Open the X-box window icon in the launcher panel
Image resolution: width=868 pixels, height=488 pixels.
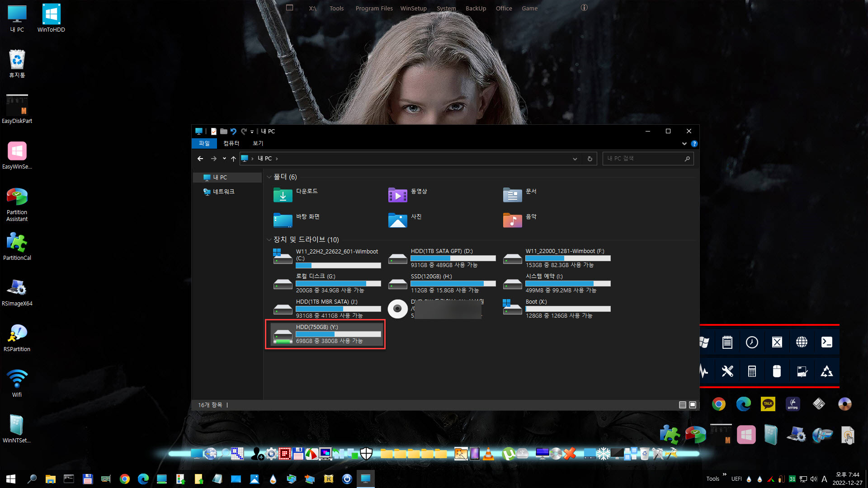click(x=777, y=343)
